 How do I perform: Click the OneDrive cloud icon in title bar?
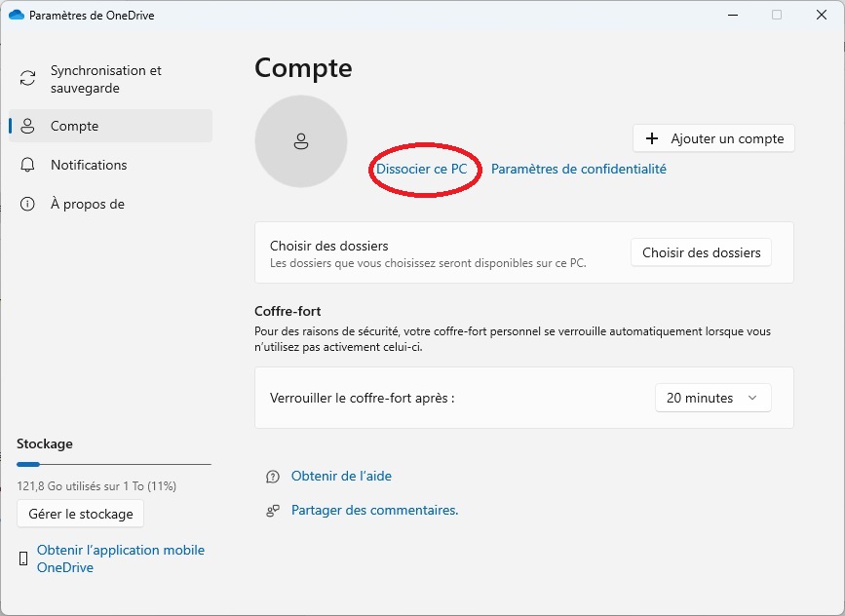tap(17, 15)
